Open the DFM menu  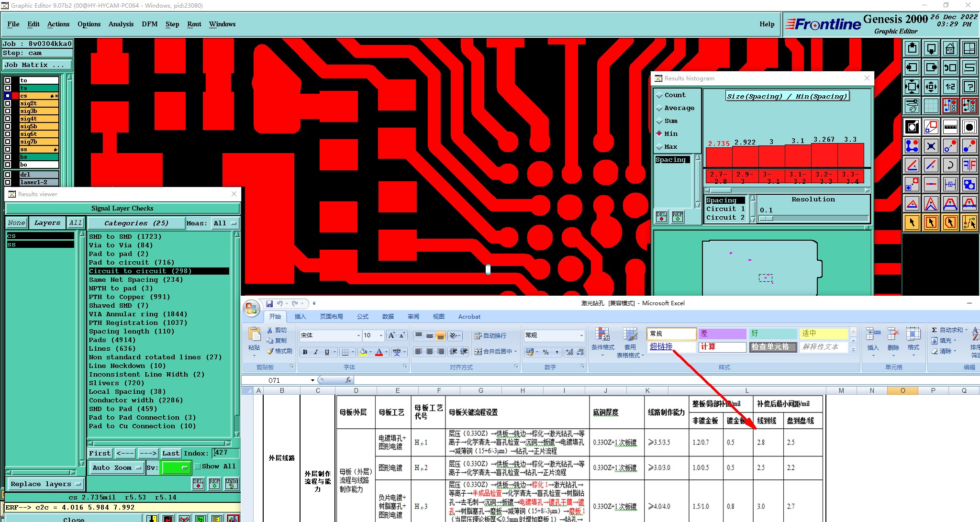pos(149,24)
